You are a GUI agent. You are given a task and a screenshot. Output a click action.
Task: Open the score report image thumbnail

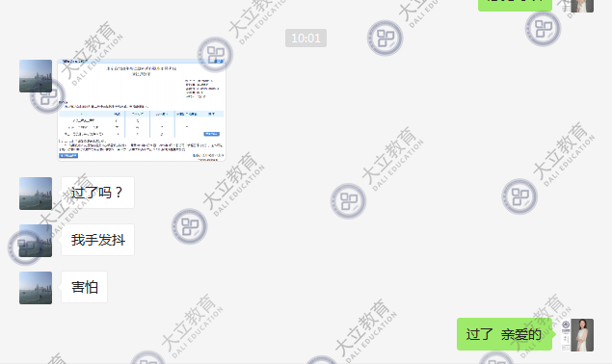click(142, 110)
